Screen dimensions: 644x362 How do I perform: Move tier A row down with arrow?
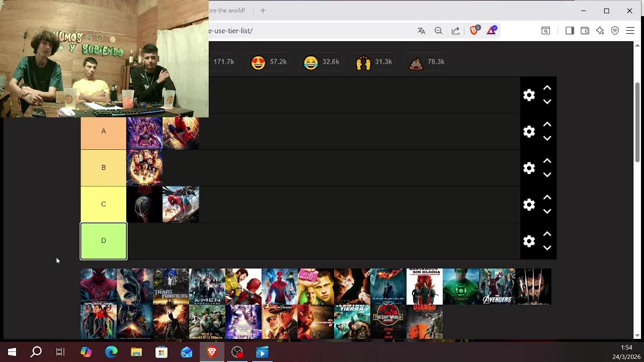tap(547, 138)
